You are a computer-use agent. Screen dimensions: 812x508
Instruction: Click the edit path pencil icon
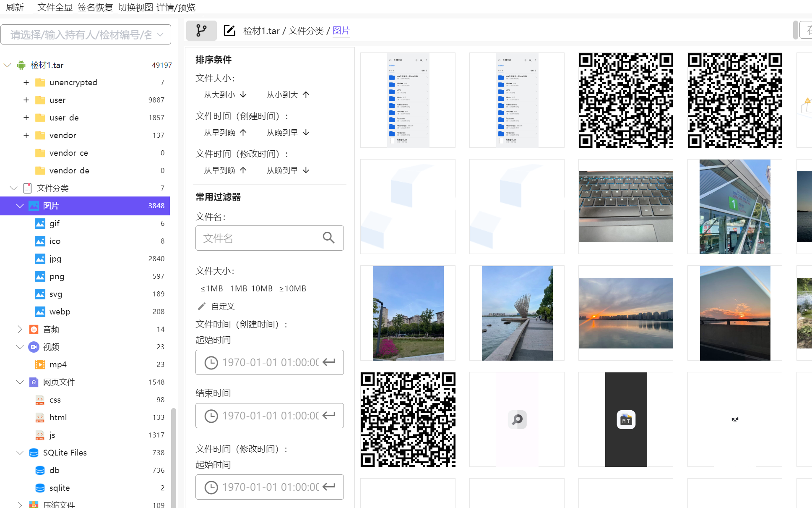click(229, 31)
